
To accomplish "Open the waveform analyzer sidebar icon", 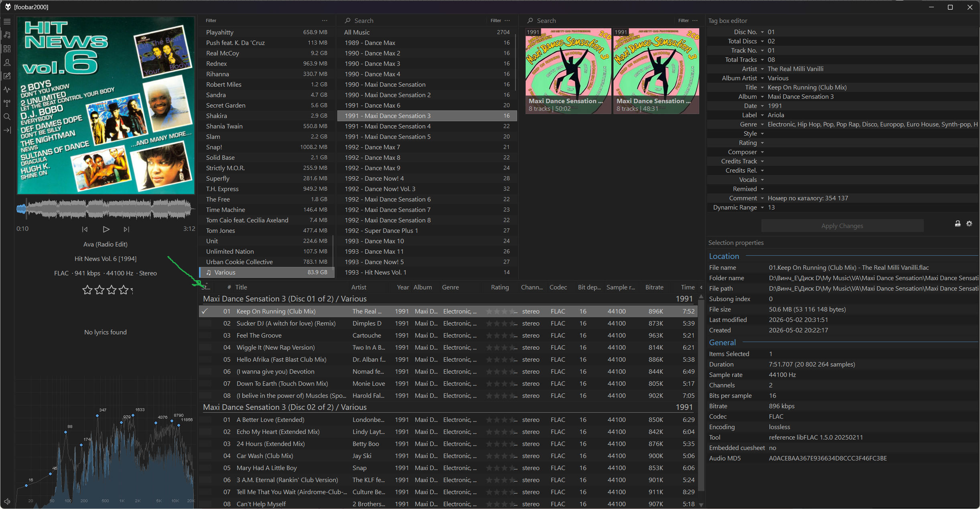I will point(7,90).
